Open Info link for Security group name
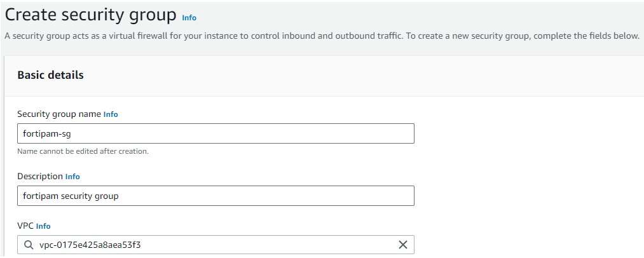644x258 pixels. point(111,114)
